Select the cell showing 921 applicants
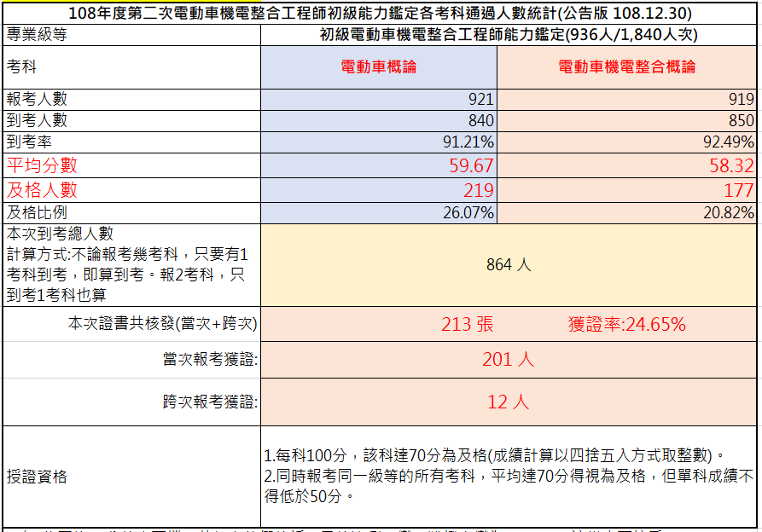 coord(378,99)
